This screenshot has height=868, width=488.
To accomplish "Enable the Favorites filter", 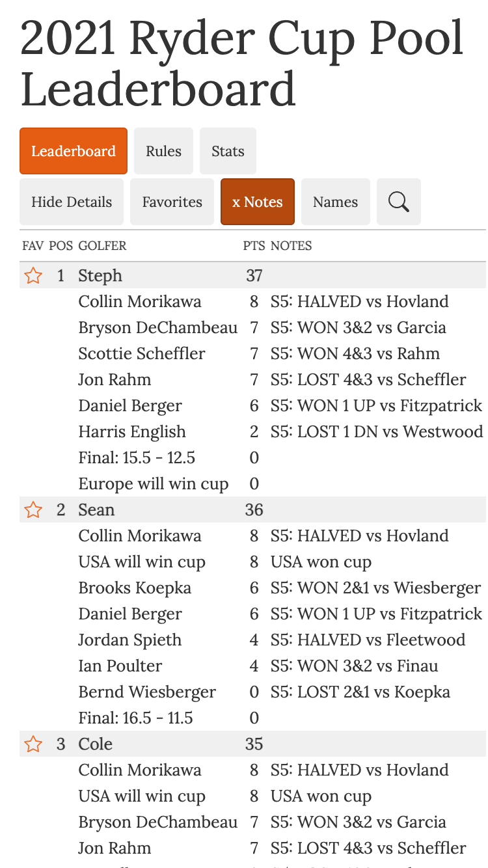I will click(x=172, y=202).
